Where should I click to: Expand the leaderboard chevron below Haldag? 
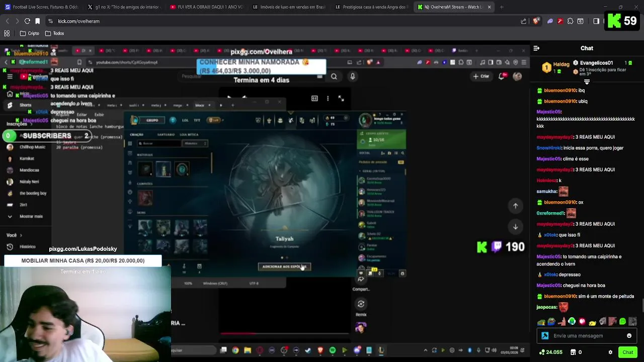587,82
